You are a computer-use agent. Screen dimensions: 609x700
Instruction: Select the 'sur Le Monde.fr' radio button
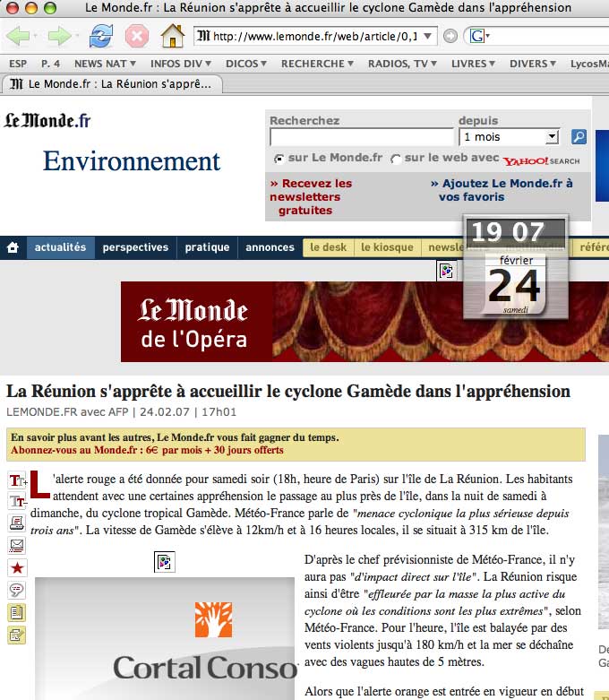click(279, 159)
